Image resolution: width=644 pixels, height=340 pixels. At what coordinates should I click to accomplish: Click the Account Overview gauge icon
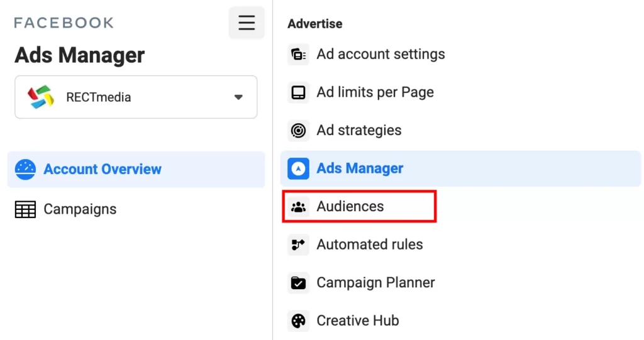(25, 169)
